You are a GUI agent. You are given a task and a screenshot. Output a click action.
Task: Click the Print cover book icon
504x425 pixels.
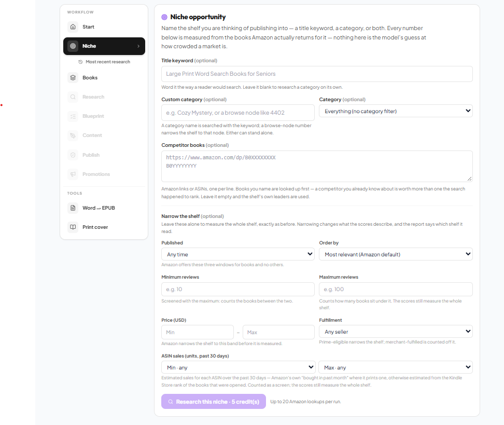point(73,227)
